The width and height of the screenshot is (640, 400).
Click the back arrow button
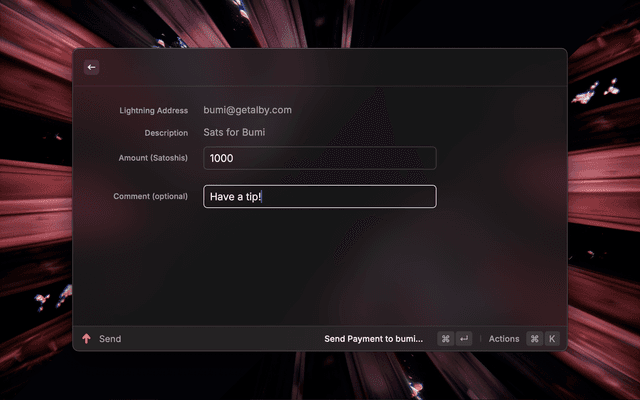(91, 67)
